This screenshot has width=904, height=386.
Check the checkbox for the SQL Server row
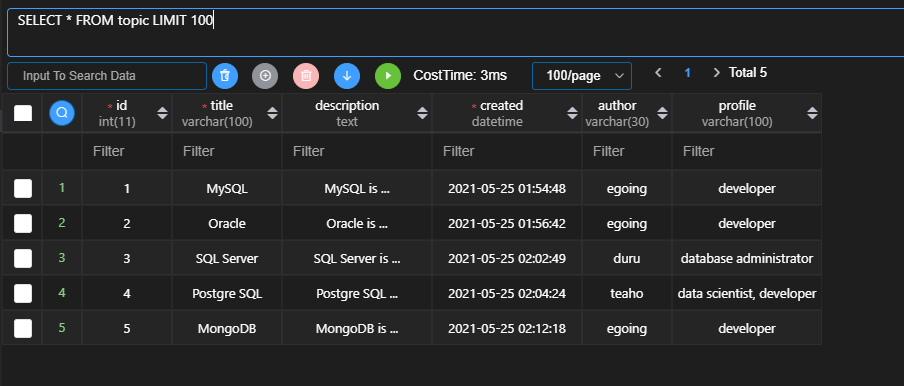[23, 259]
